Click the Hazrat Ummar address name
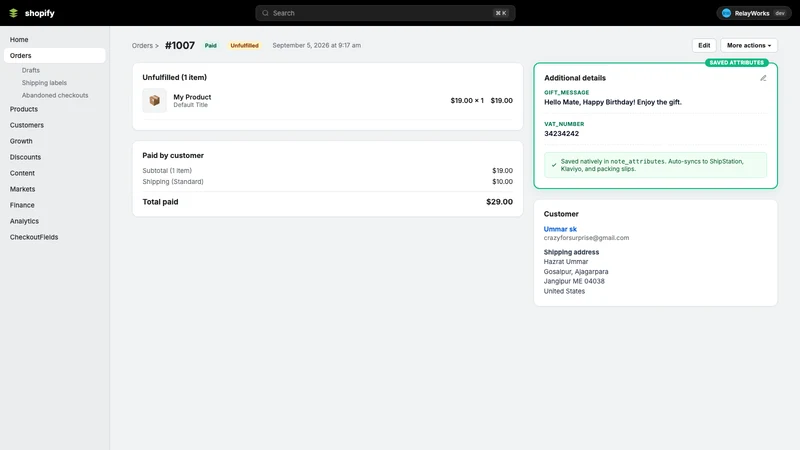 click(x=566, y=262)
